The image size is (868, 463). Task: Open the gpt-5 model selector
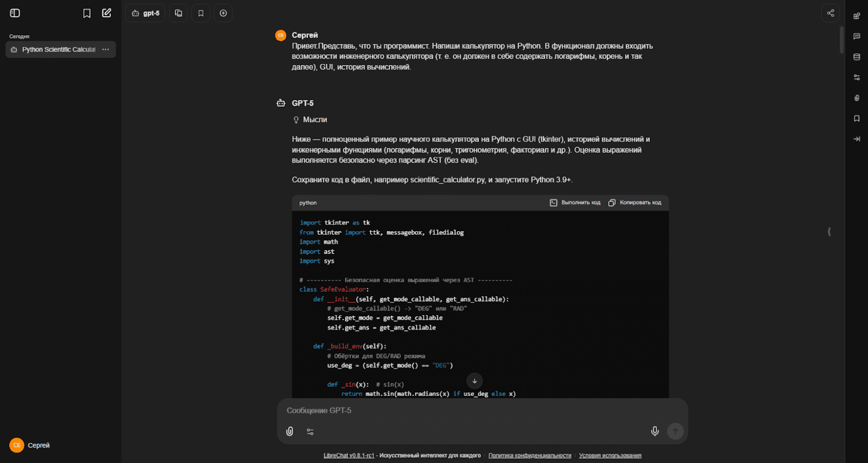coord(145,13)
